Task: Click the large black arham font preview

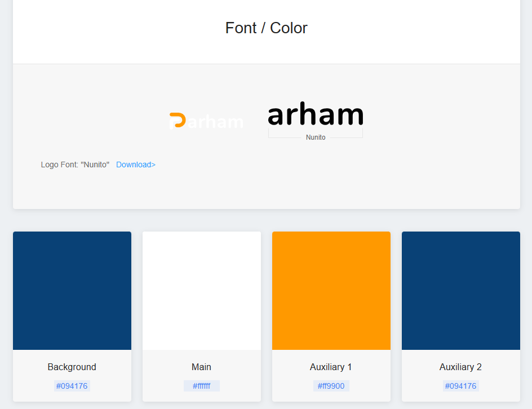Action: [316, 114]
